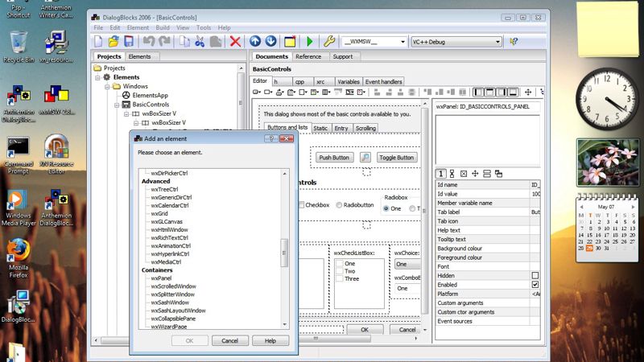Click the Cut scissors icon
The image size is (644, 362).
200,42
